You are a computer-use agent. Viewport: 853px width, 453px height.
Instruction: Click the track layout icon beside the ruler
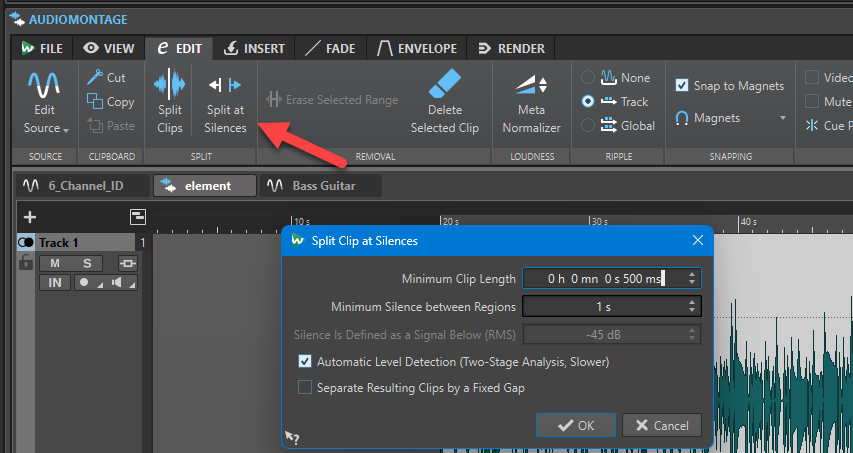(138, 216)
